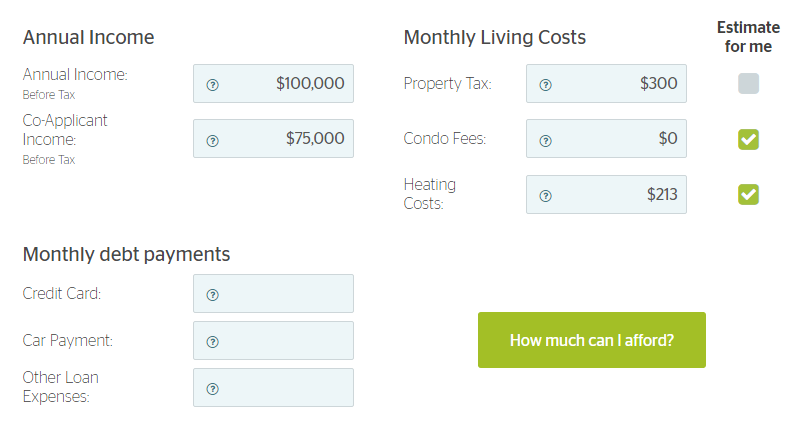The height and width of the screenshot is (439, 804).
Task: Uncheck Estimate for me for Heating Costs
Action: (748, 194)
